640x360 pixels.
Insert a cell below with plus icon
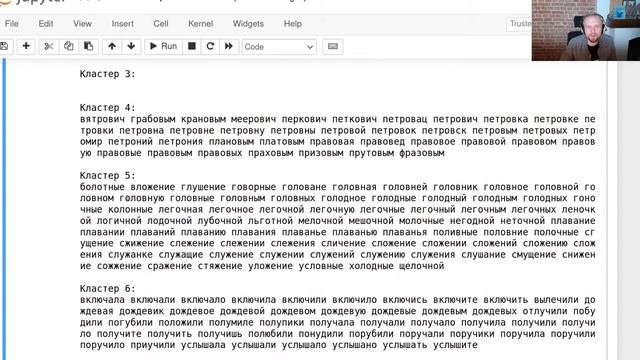26,47
